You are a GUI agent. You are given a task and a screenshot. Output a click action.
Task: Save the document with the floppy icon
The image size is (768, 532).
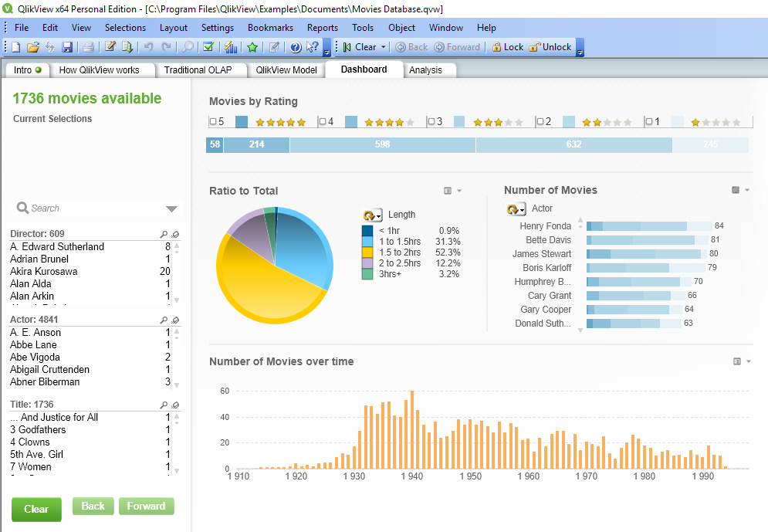67,47
